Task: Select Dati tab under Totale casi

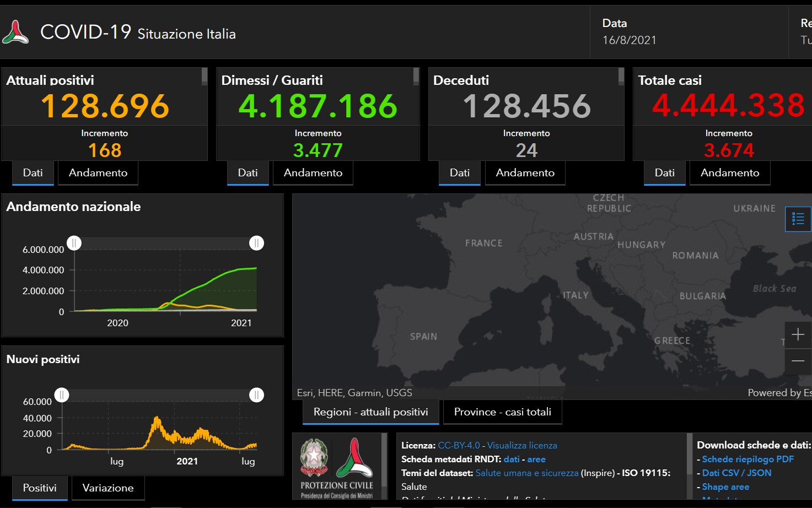Action: point(664,173)
